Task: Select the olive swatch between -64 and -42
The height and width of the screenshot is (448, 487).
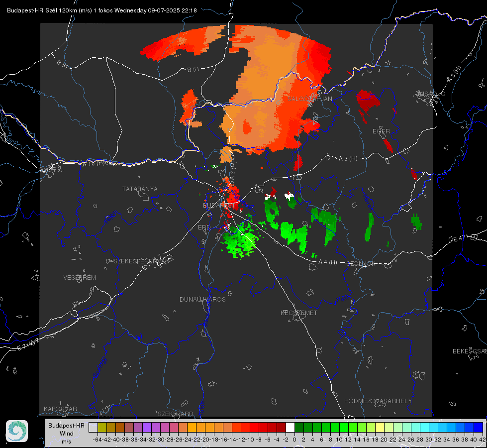Action: click(x=102, y=428)
